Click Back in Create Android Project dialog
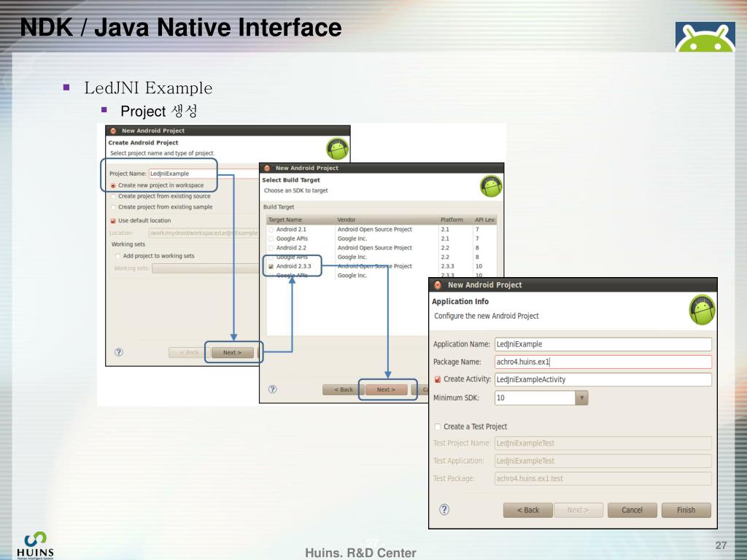The image size is (747, 560). click(190, 353)
